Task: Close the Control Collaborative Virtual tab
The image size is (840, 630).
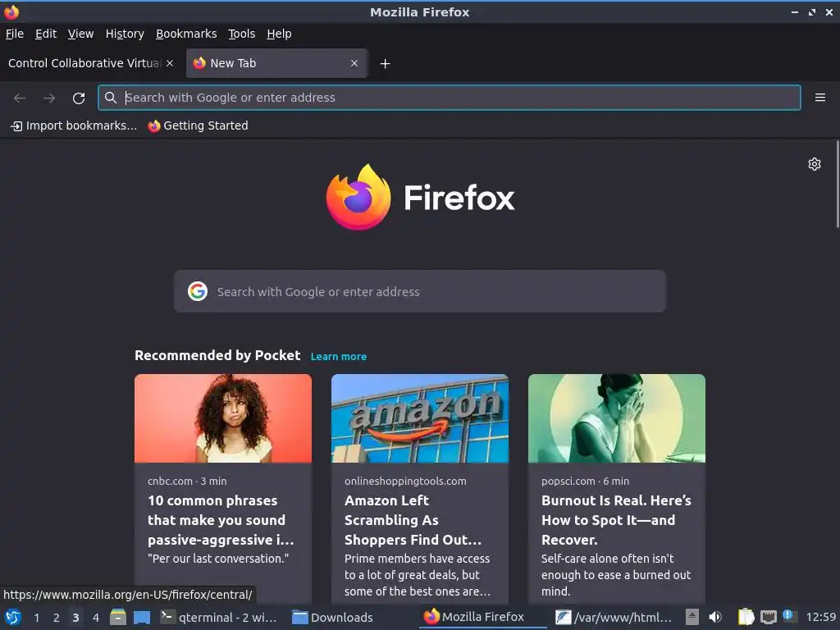Action: pyautogui.click(x=170, y=63)
